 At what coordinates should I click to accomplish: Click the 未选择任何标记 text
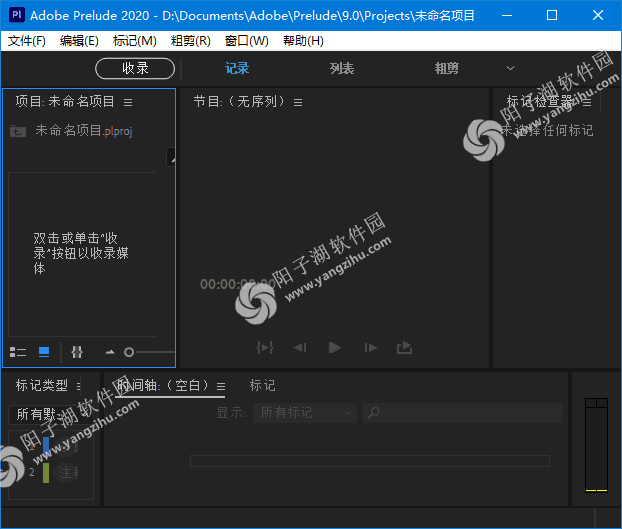click(x=547, y=130)
